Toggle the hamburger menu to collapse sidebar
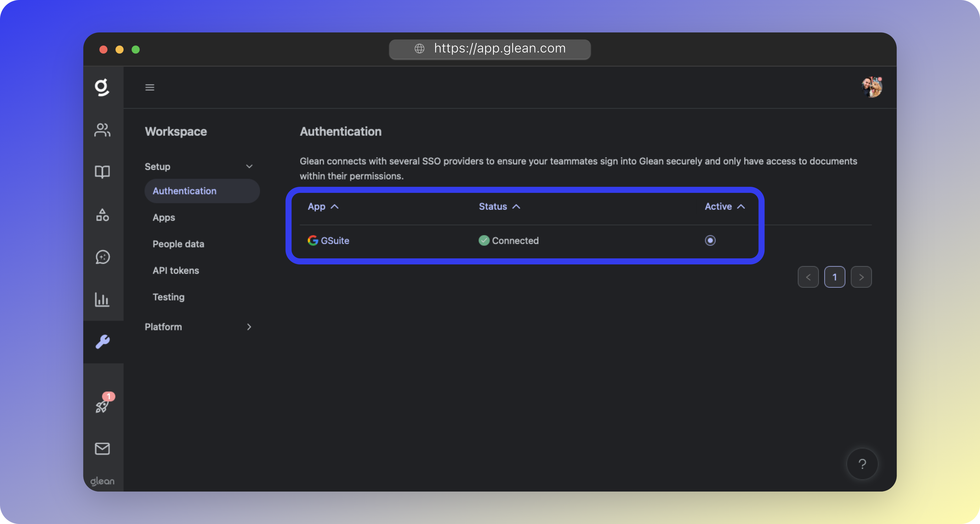This screenshot has width=980, height=524. coord(149,88)
